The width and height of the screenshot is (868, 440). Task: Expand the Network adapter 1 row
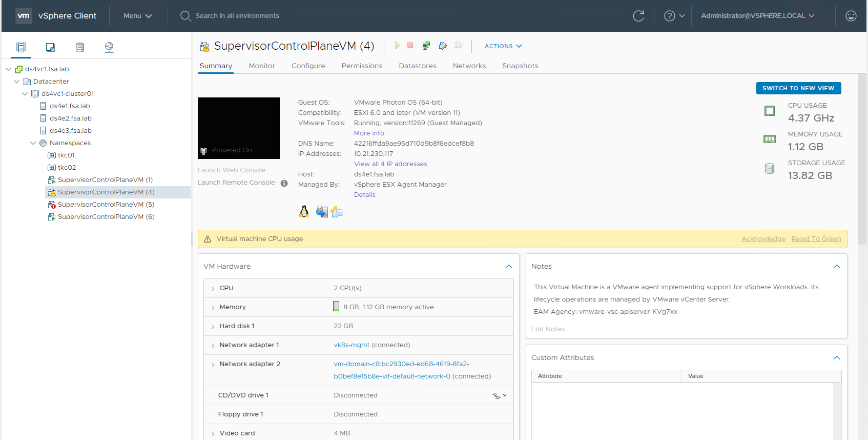pyautogui.click(x=213, y=346)
